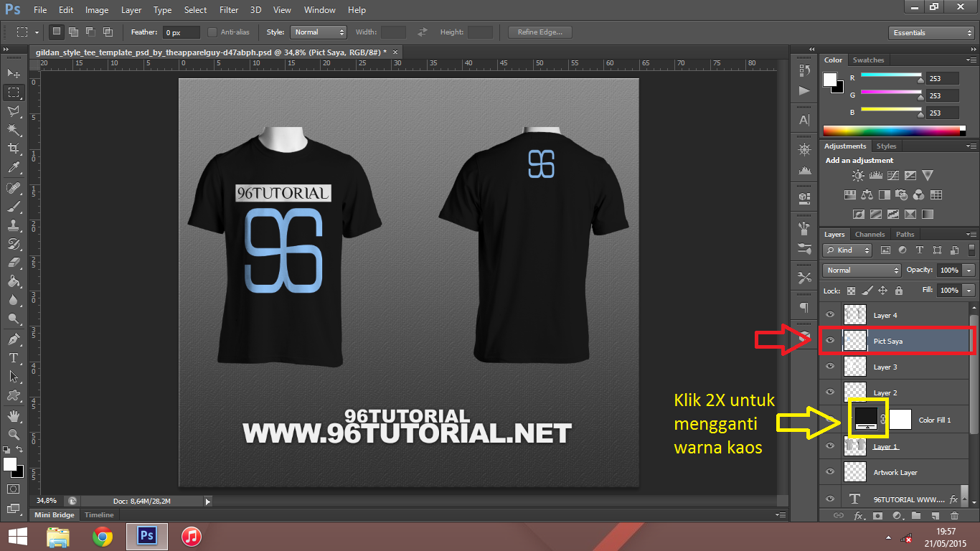Open the Filter menu
This screenshot has height=551, width=980.
229,10
